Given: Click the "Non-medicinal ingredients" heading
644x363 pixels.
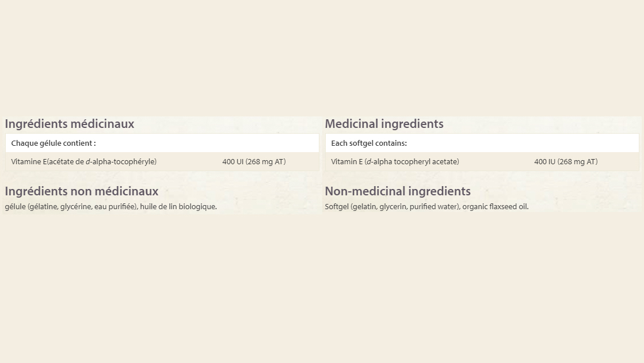Looking at the screenshot, I should tap(398, 191).
